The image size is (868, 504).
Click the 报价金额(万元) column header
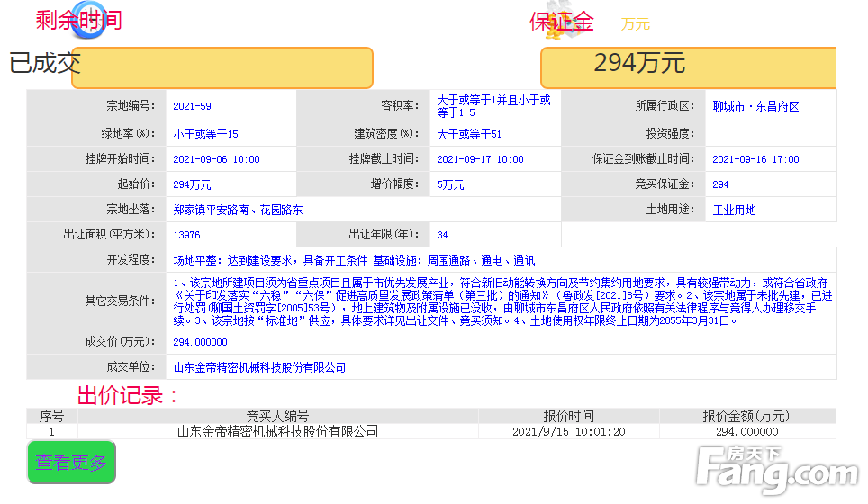pos(746,416)
